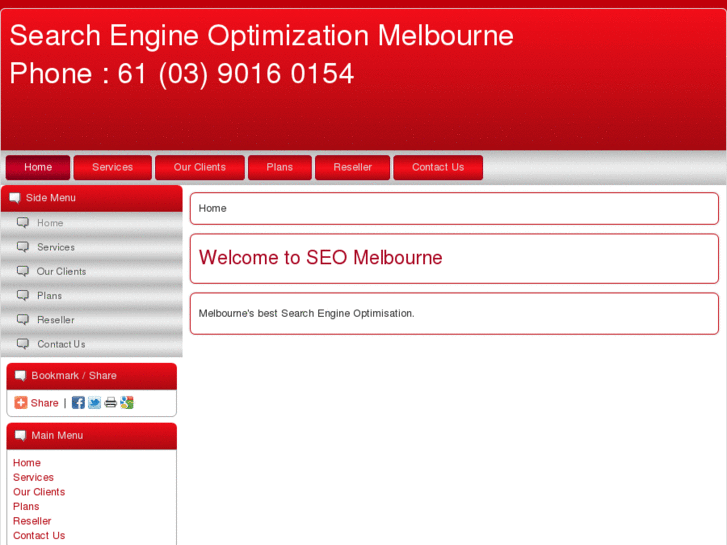Click the Melbourne's best Search Engine Optimisation text
Viewport: 727px width, 545px height.
(x=306, y=314)
